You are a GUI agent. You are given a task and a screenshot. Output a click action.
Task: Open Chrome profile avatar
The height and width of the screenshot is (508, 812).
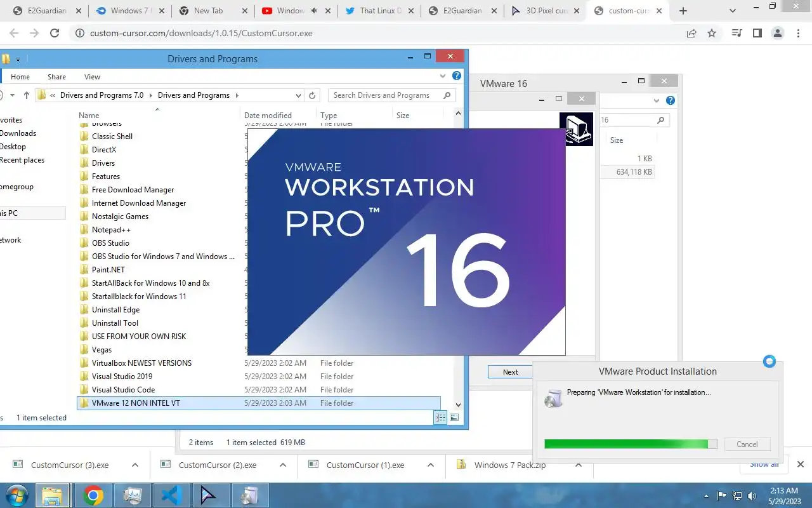click(x=777, y=34)
